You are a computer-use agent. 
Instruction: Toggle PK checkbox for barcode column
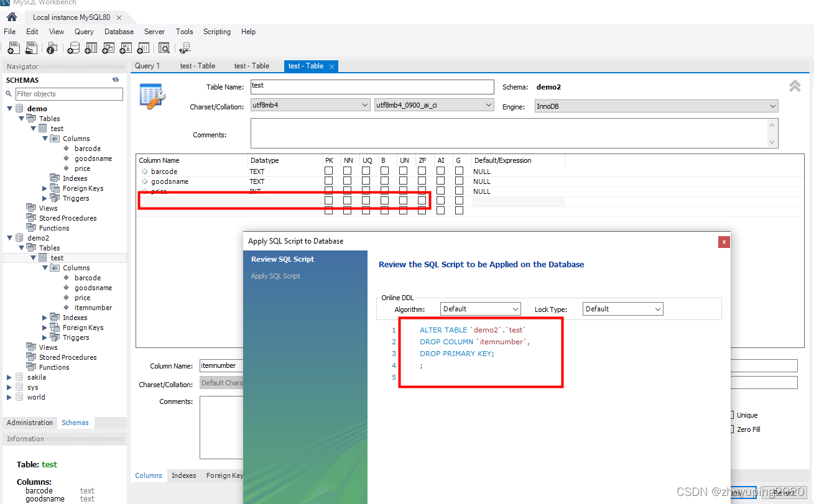click(329, 171)
